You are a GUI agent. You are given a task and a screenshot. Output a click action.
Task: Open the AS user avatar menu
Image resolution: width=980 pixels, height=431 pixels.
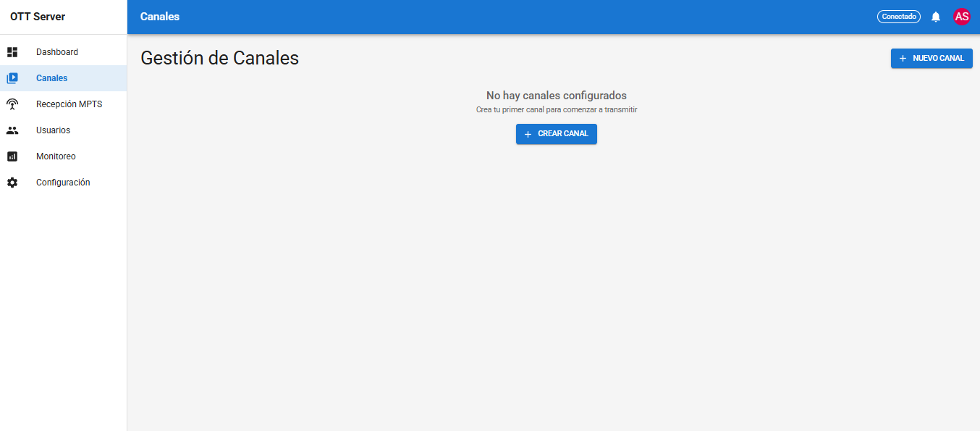click(x=962, y=17)
